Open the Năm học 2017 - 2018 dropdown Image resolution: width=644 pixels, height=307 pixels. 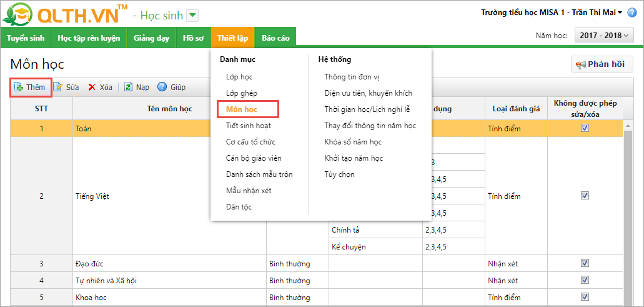(604, 36)
